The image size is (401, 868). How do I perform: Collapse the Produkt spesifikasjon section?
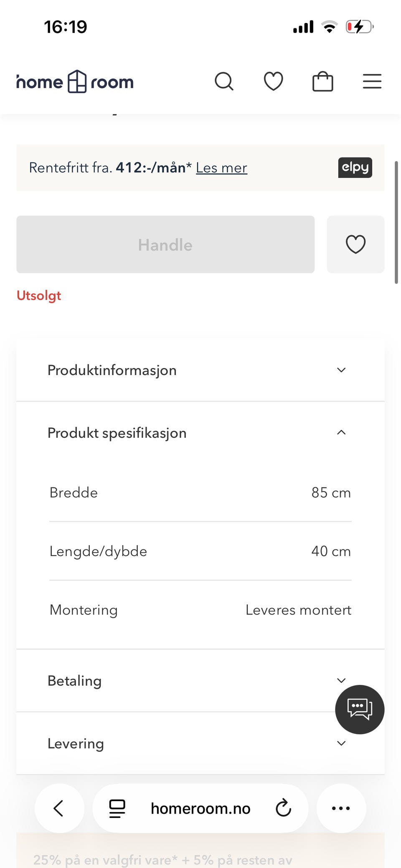(x=200, y=433)
